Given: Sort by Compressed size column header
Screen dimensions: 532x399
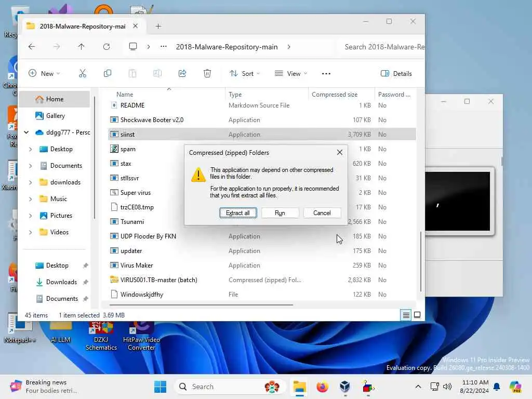Looking at the screenshot, I should coord(341,95).
